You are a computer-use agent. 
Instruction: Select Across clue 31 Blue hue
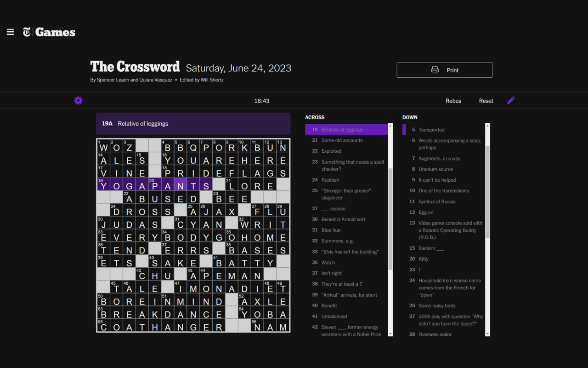pyautogui.click(x=346, y=230)
